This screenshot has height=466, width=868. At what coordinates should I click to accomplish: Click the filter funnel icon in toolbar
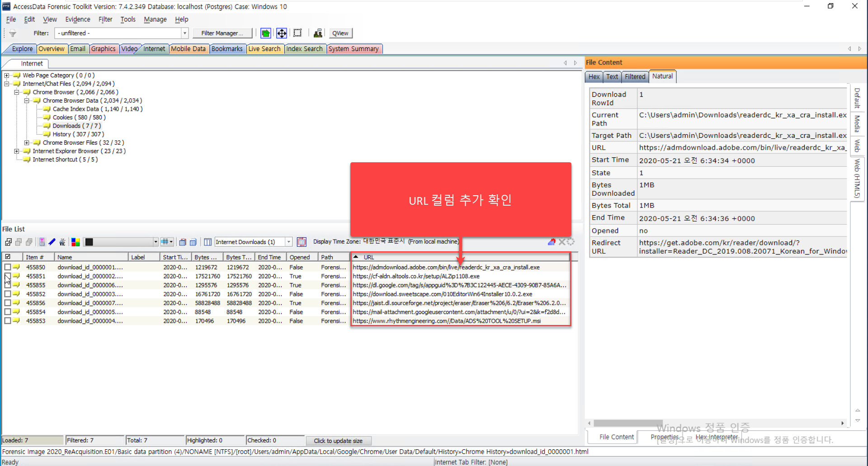13,33
